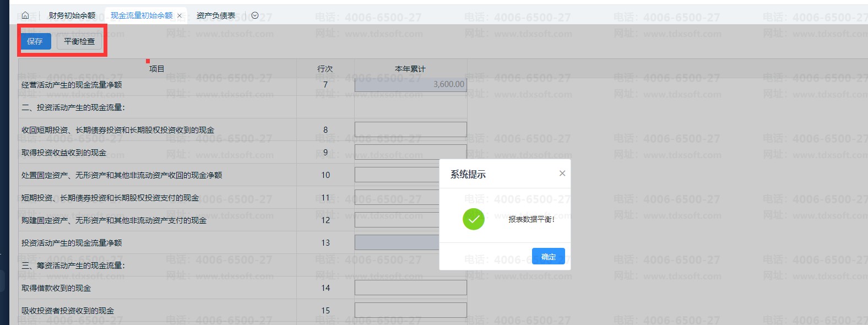This screenshot has width=868, height=325.
Task: Click the home icon in tab bar
Action: [x=25, y=15]
